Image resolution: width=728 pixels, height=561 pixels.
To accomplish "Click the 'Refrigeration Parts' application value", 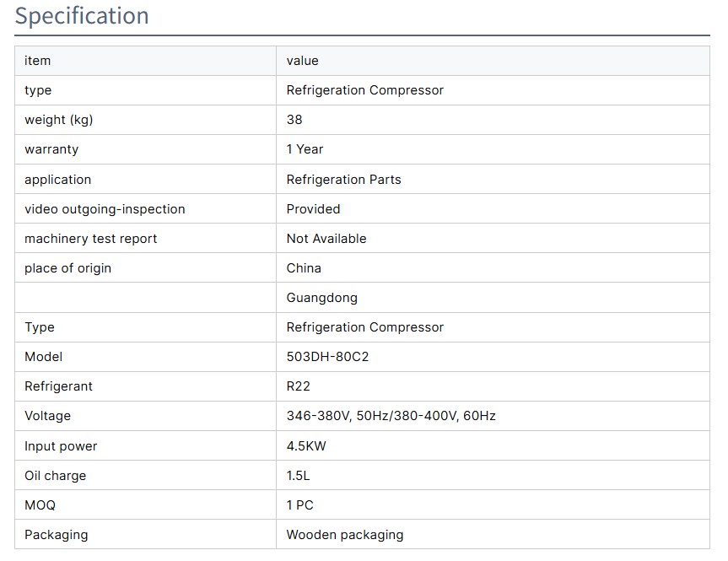I will pos(343,180).
